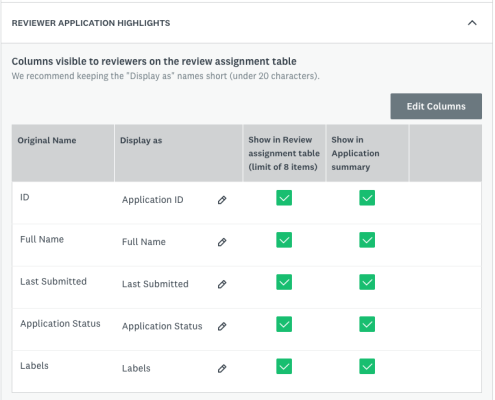Click the Last Submitted display-as cell text
Screen dimensions: 495x400
[155, 284]
